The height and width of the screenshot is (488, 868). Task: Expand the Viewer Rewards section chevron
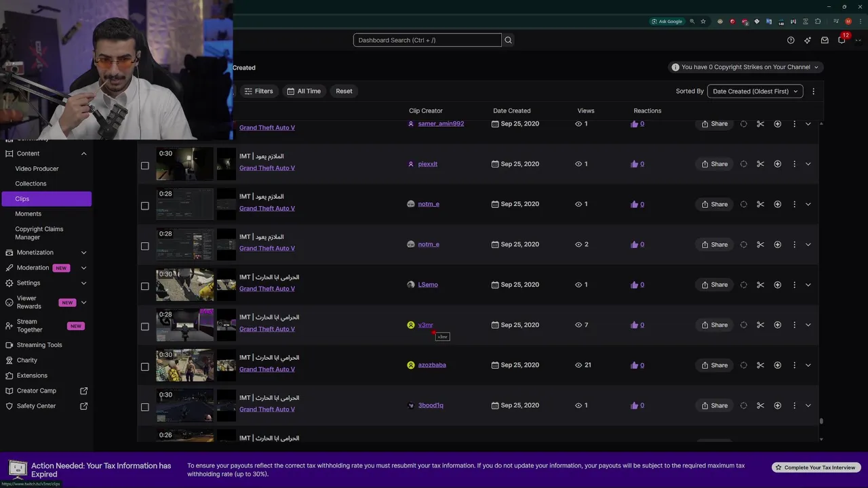[x=83, y=302]
